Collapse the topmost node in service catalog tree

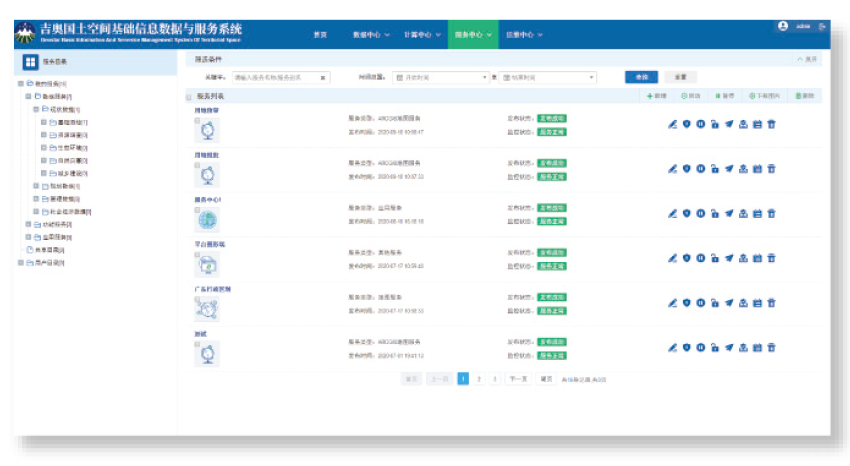pyautogui.click(x=21, y=83)
